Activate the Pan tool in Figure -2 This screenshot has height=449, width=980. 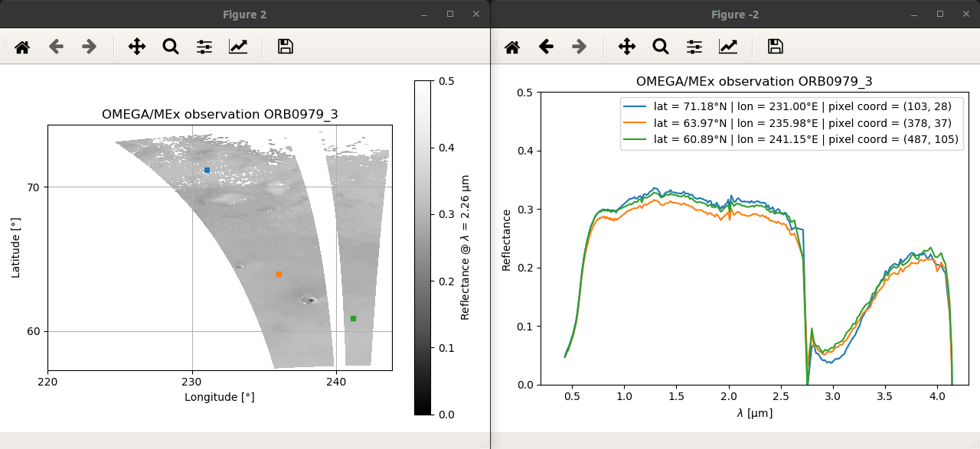(627, 47)
